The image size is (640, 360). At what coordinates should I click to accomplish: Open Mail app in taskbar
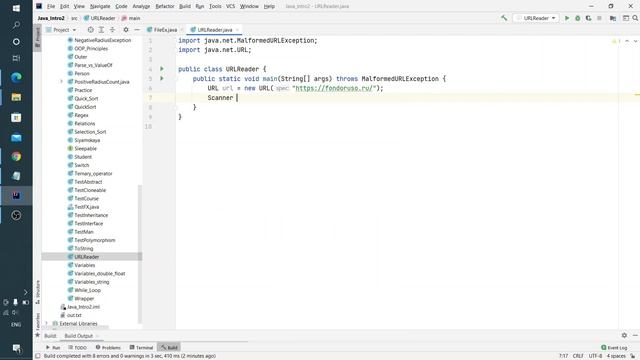click(16, 138)
